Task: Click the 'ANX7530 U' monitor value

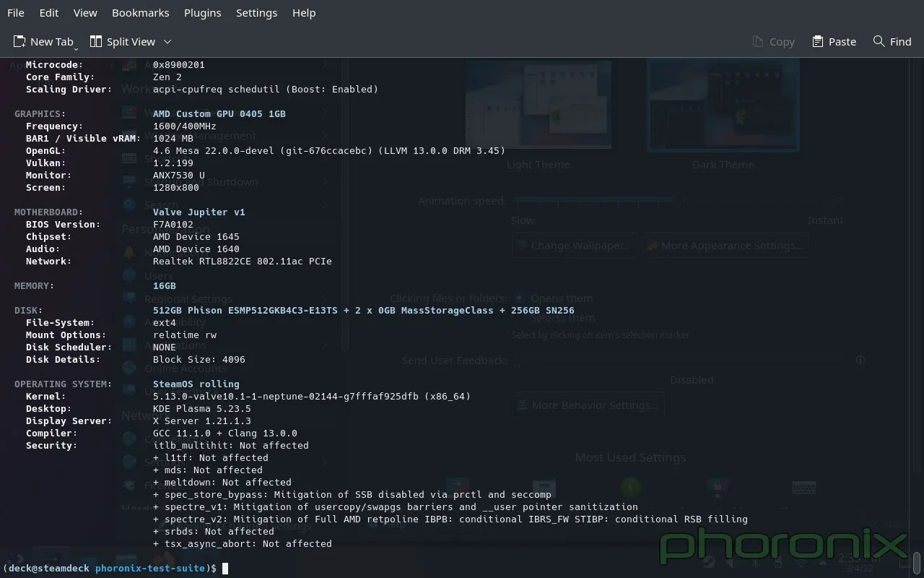Action: click(179, 176)
